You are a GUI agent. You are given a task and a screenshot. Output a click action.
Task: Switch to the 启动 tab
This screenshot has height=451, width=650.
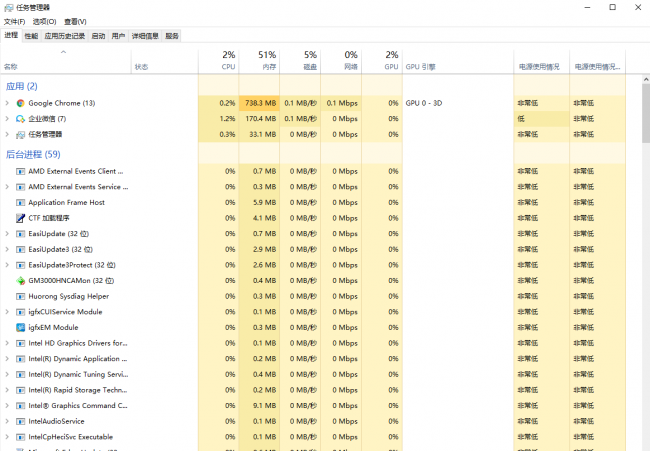98,36
